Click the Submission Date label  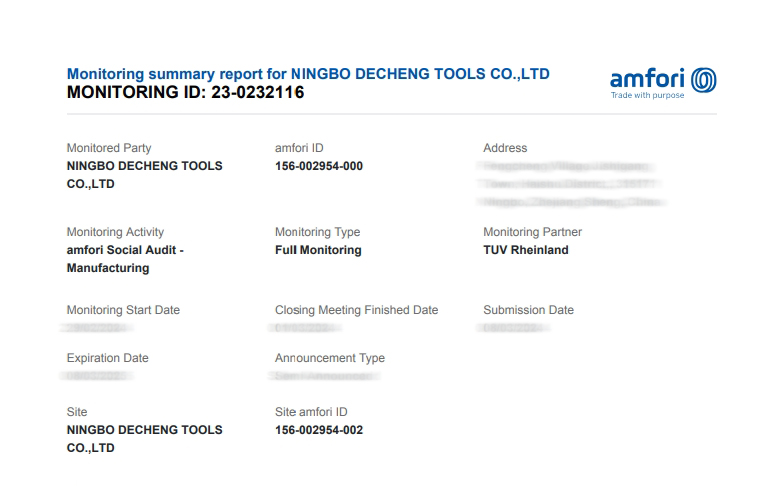tap(528, 310)
